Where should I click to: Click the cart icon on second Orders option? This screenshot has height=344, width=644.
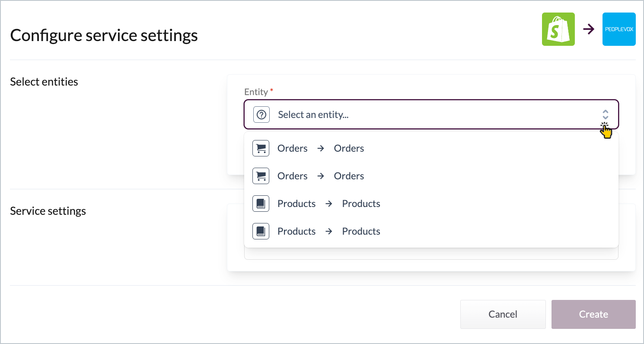261,175
